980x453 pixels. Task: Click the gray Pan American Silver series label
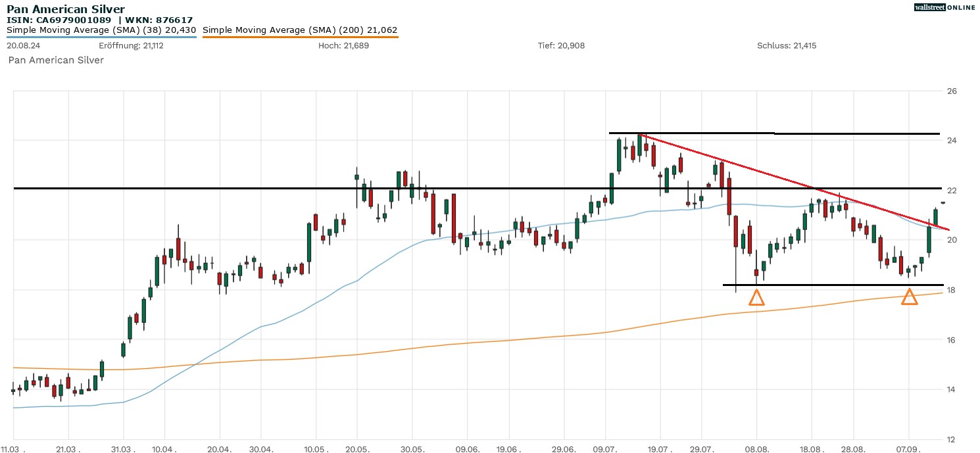point(56,60)
